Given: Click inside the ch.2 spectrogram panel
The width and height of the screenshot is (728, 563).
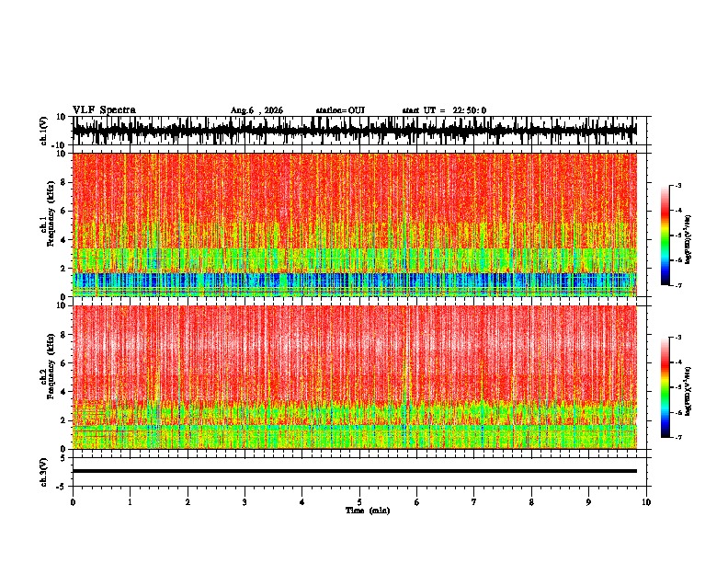Looking at the screenshot, I should (x=355, y=377).
